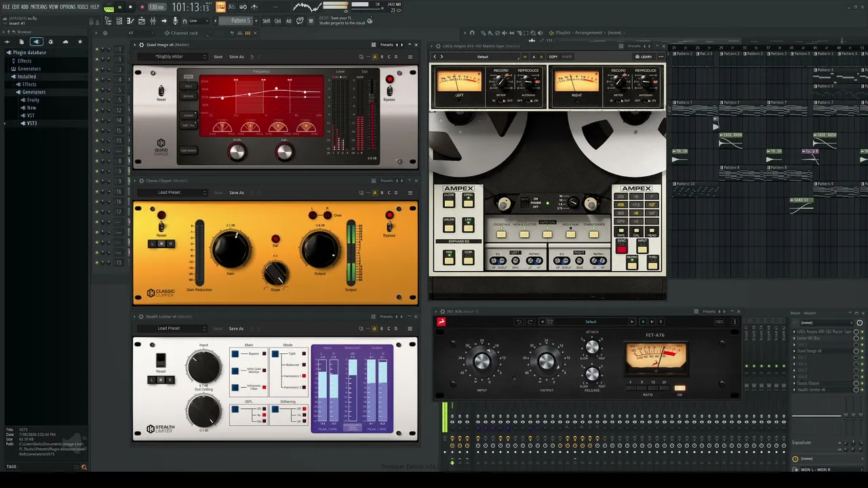Screen dimensions: 868x488
Task: Click the star favorites icon in Browser tabs
Action: pos(80,41)
